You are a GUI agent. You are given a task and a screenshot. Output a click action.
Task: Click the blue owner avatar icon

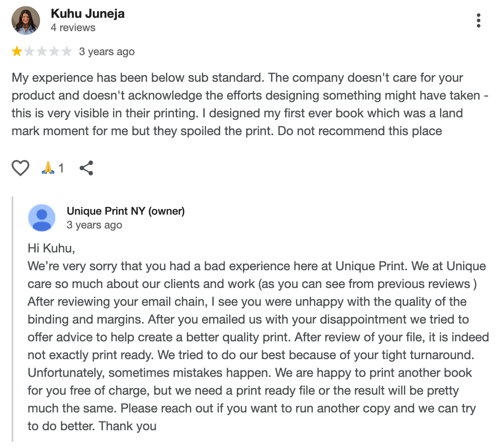coord(42,218)
